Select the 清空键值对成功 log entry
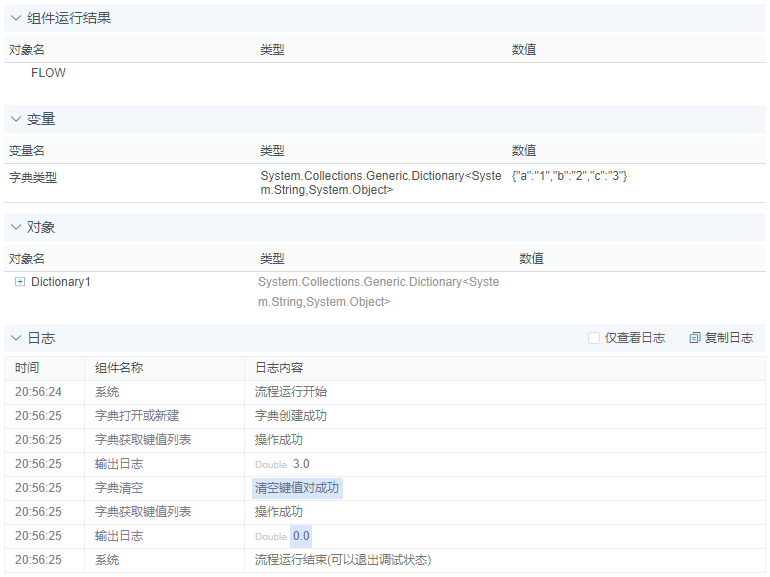 [x=297, y=488]
